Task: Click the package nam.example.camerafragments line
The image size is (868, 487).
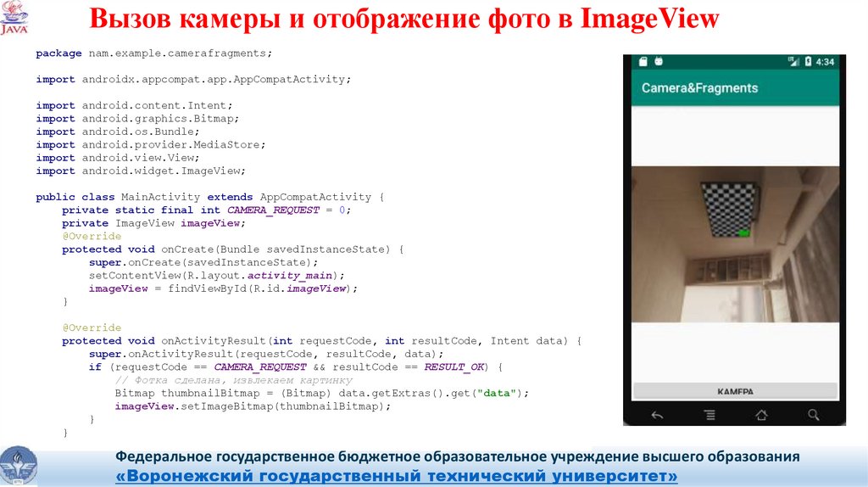Action: pyautogui.click(x=154, y=53)
